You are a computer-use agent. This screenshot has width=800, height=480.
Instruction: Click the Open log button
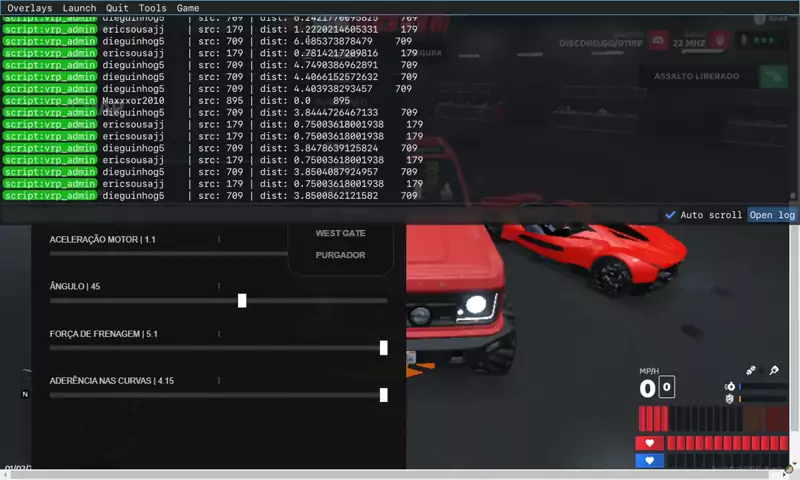pos(772,215)
